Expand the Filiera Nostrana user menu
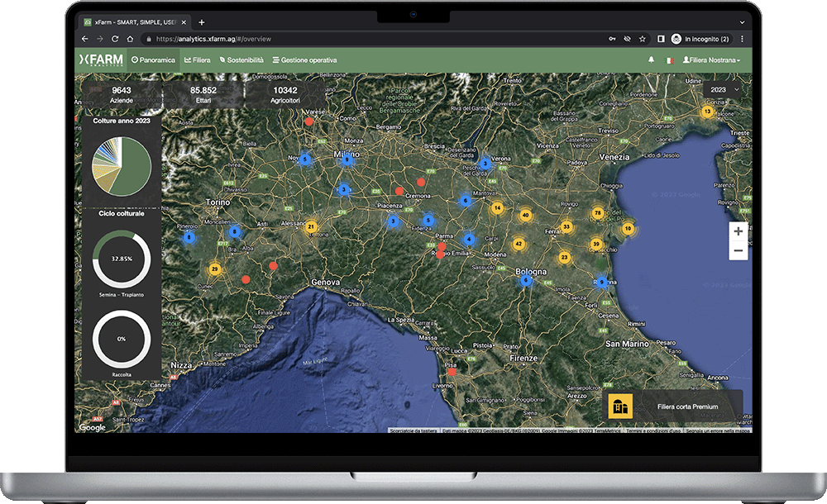Image resolution: width=827 pixels, height=504 pixels. point(711,60)
